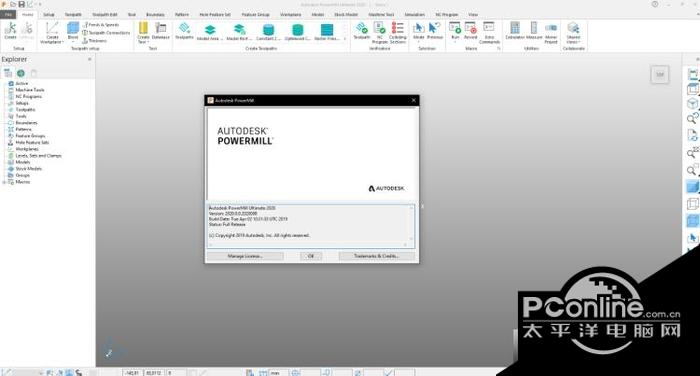Image resolution: width=700 pixels, height=376 pixels.
Task: Select Model Area Clearance toolpath
Action: tap(210, 32)
